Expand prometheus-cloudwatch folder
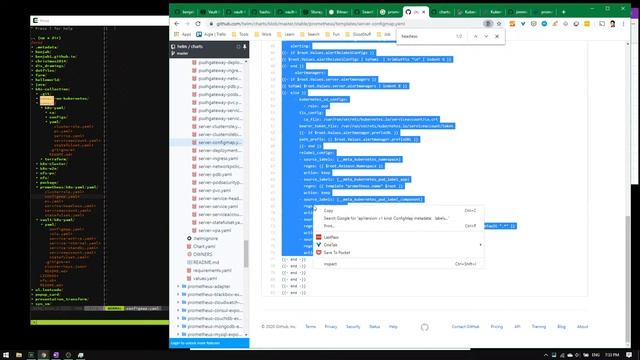This screenshot has height=360, width=640. (x=178, y=302)
